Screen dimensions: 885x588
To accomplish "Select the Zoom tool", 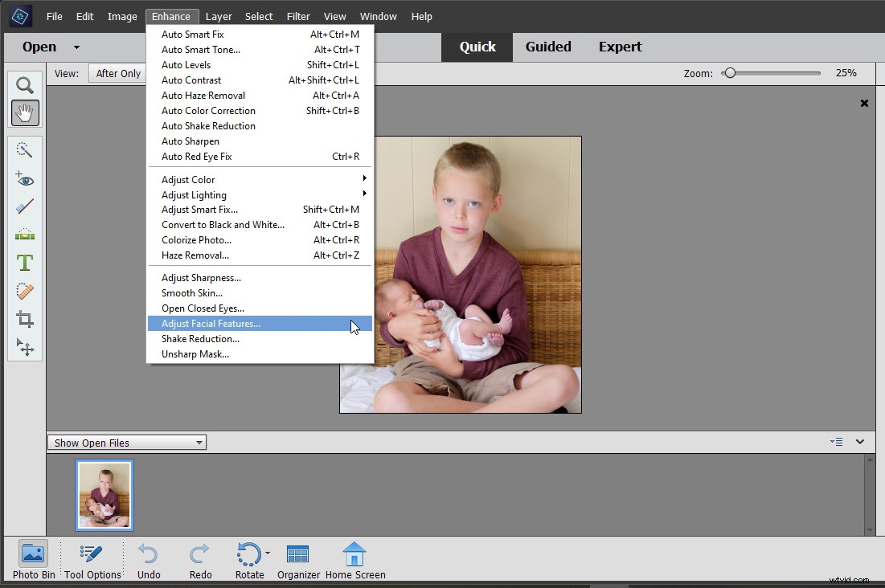I will point(24,85).
